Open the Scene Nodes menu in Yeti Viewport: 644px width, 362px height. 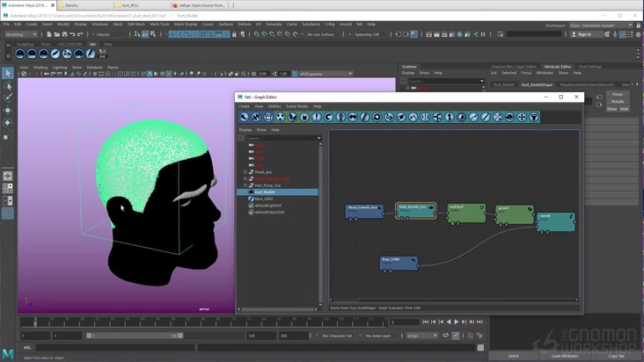[x=296, y=105]
